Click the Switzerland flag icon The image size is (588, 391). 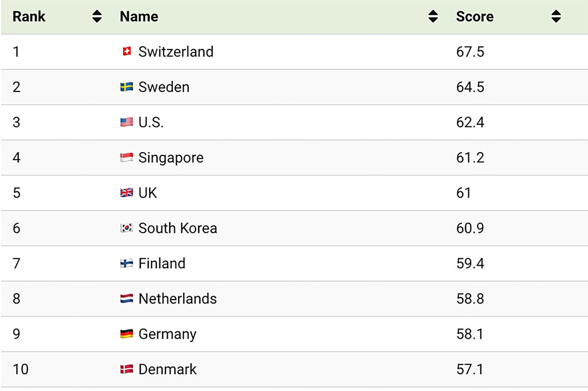127,51
